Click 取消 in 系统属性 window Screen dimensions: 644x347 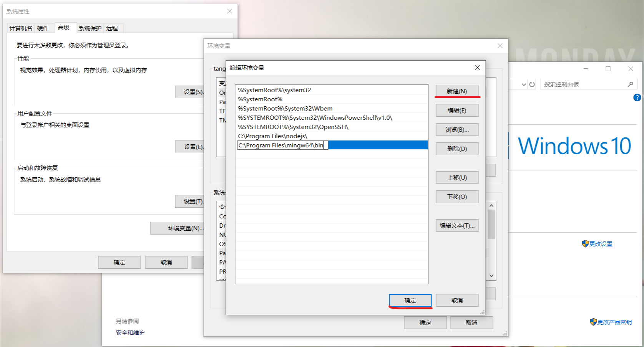click(x=166, y=262)
